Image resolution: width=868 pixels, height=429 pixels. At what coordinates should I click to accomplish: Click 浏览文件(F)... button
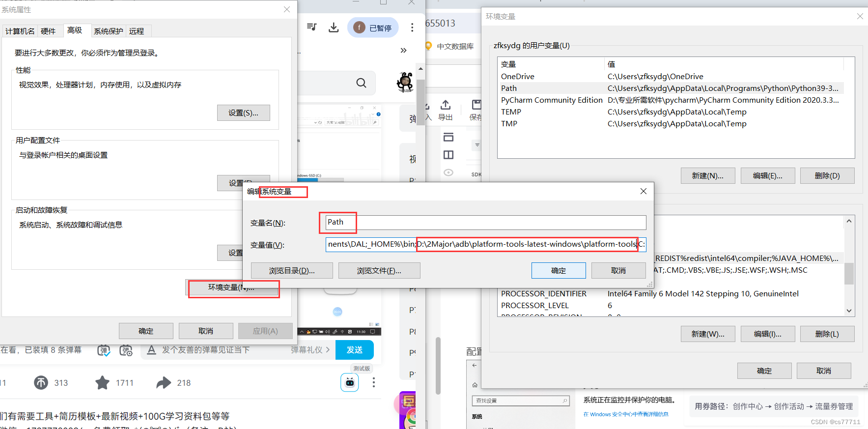point(379,271)
